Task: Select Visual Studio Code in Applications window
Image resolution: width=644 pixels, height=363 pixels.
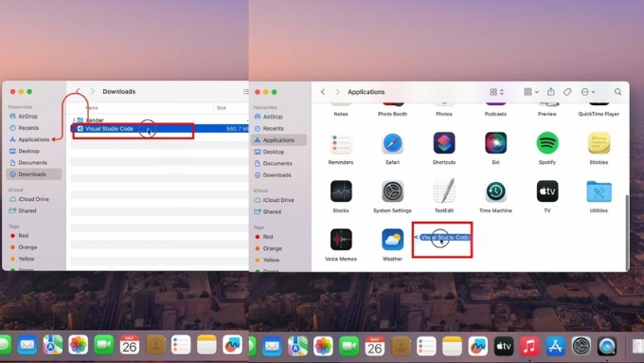Action: tap(444, 237)
